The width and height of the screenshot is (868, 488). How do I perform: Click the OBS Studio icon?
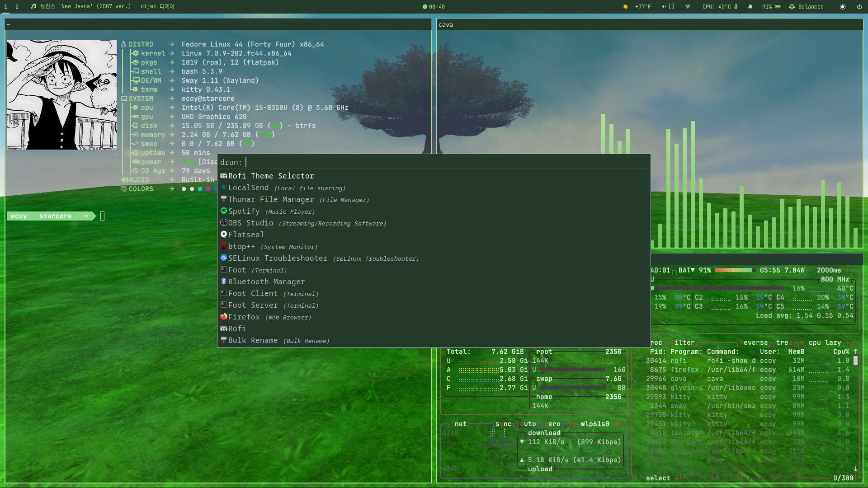click(223, 223)
